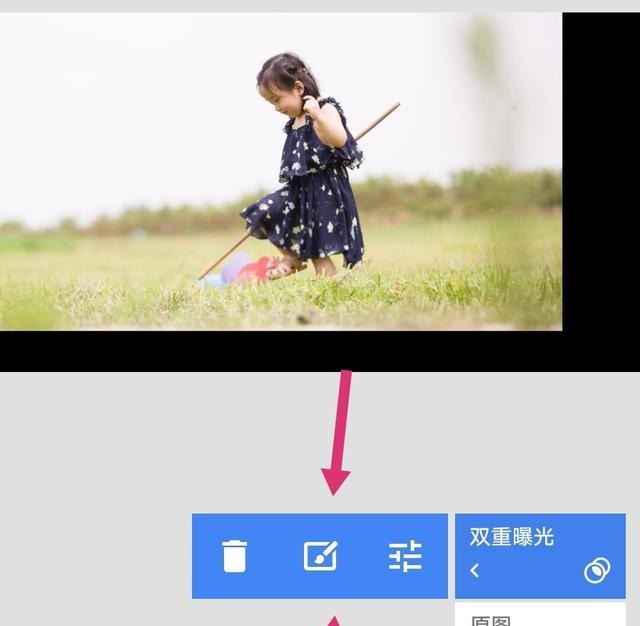Image resolution: width=640 pixels, height=626 pixels.
Task: Collapse the panel with the back chevron
Action: point(475,571)
